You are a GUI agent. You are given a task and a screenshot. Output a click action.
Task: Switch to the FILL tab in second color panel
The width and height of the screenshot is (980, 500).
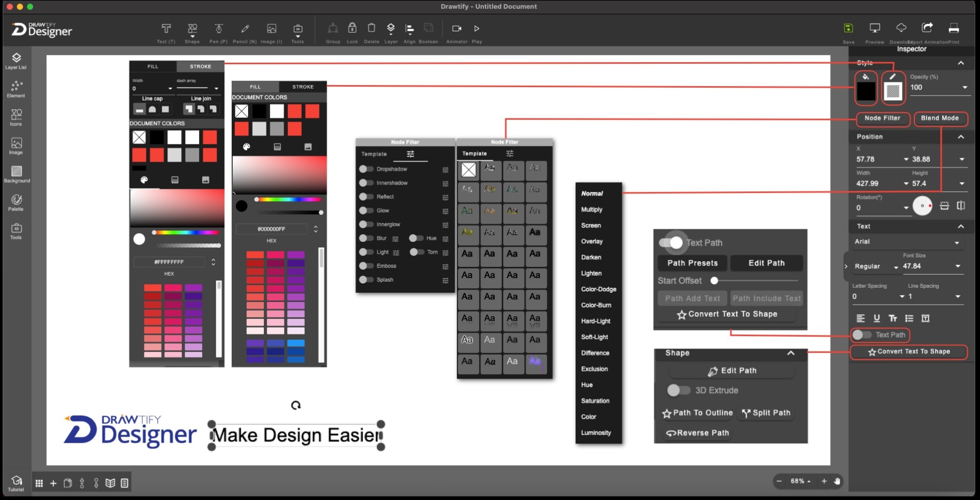[x=255, y=87]
